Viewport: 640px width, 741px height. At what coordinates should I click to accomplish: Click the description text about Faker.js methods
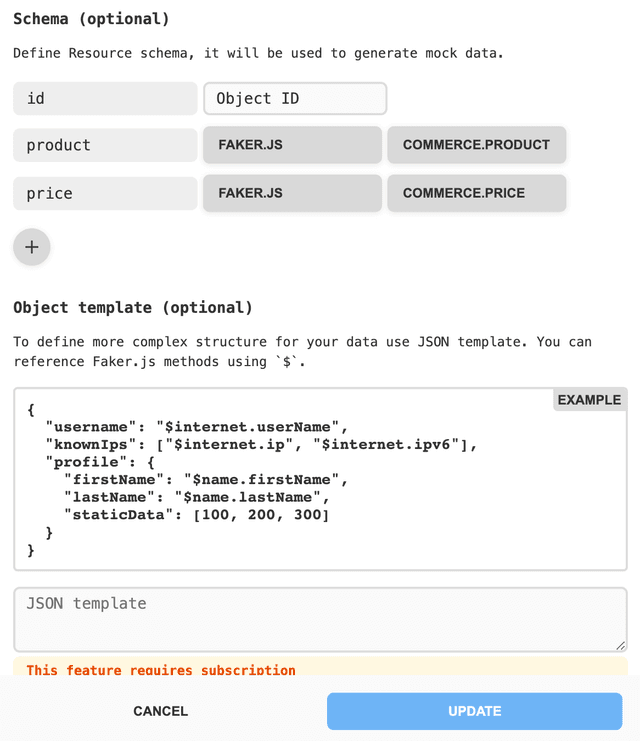click(302, 351)
